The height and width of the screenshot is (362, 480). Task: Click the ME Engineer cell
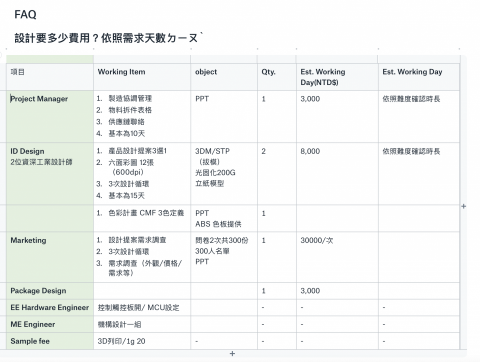[x=50, y=324]
